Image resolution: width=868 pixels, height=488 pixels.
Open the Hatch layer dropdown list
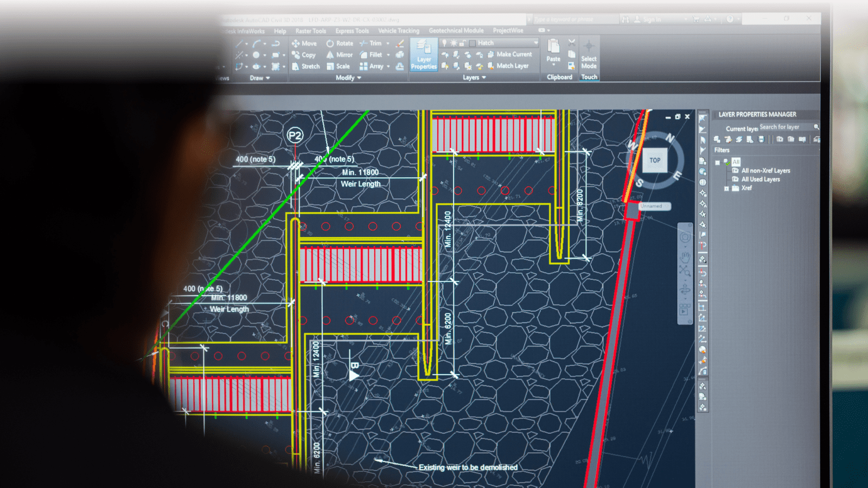[535, 43]
